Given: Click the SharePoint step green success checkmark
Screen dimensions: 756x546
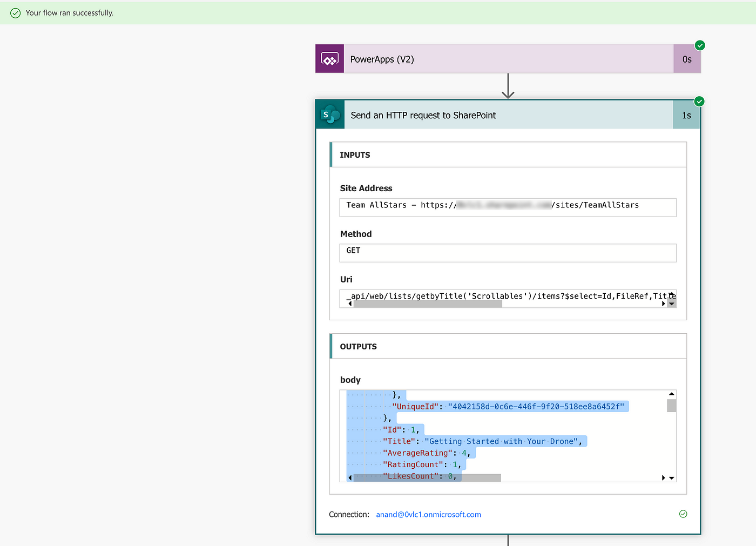Looking at the screenshot, I should pos(699,102).
